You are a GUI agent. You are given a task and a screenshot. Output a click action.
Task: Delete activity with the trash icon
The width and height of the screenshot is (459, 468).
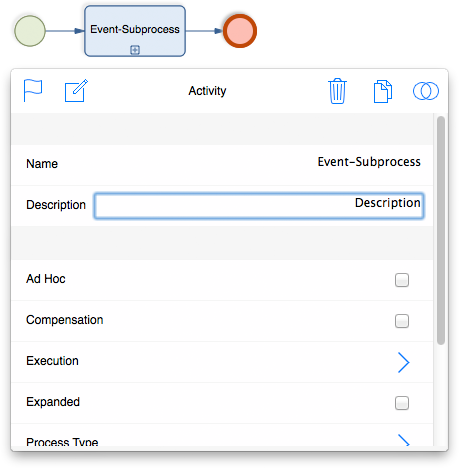(337, 91)
